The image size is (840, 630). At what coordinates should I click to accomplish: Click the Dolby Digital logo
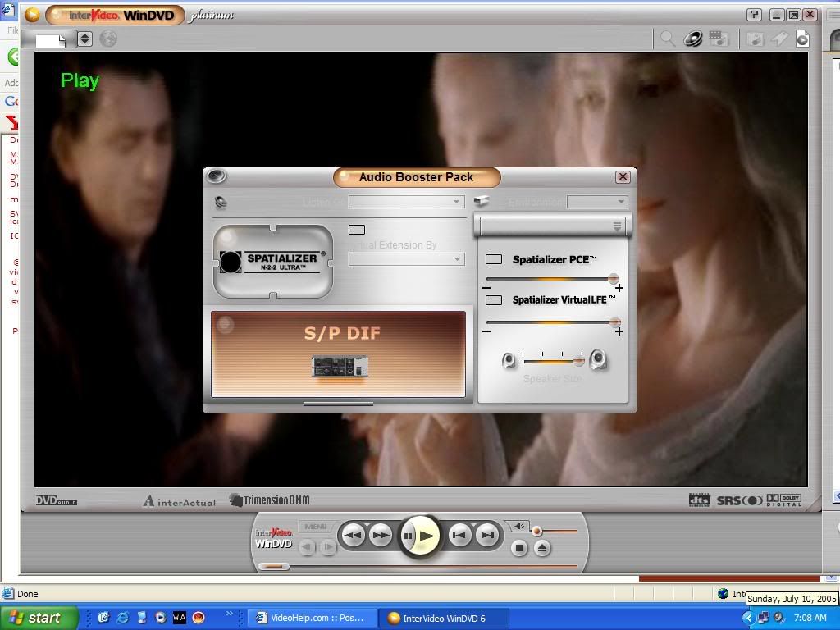coord(784,500)
